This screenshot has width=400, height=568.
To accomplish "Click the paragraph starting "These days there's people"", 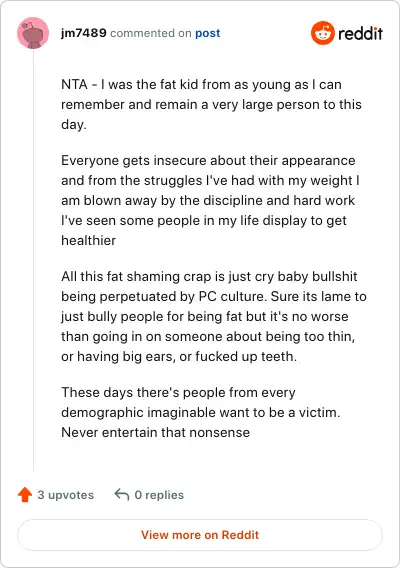I will point(200,412).
